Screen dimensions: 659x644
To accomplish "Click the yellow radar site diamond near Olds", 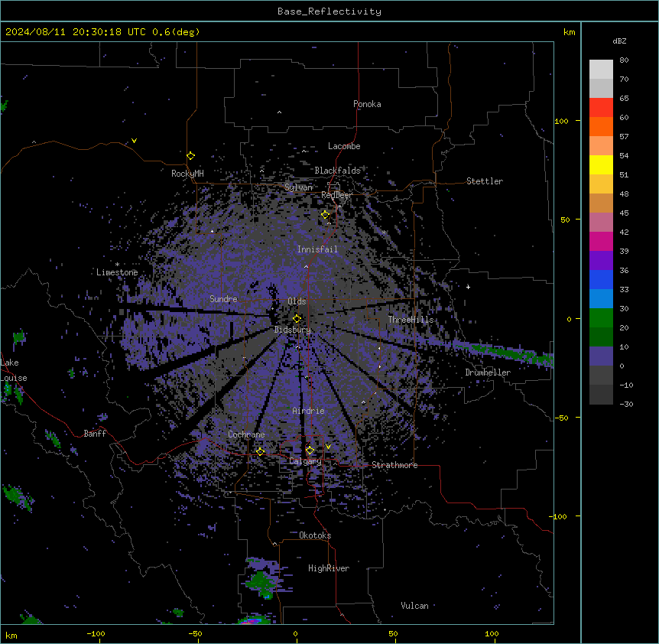I will click(x=297, y=319).
